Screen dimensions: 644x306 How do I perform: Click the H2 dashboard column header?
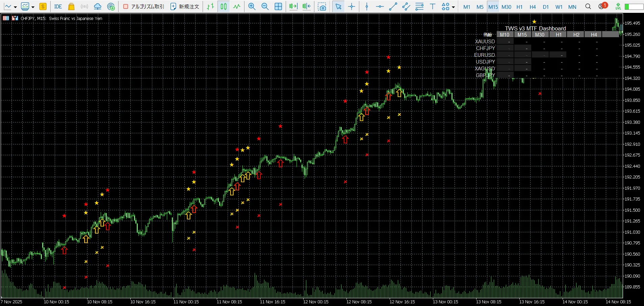pos(576,34)
